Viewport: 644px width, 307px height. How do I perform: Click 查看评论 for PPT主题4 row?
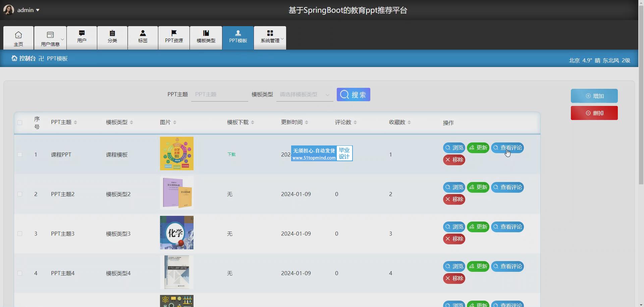point(507,266)
